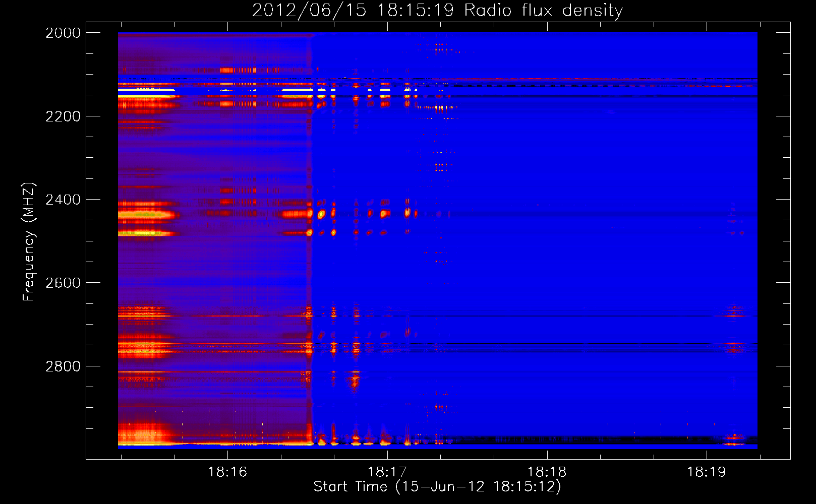Click the 2000 frequency tick label

(x=63, y=33)
